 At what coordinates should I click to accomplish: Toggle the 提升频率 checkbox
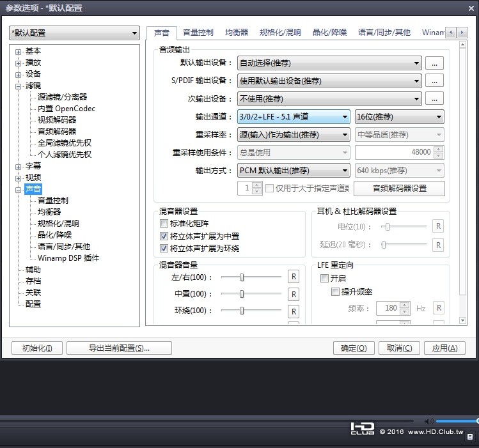coord(335,292)
